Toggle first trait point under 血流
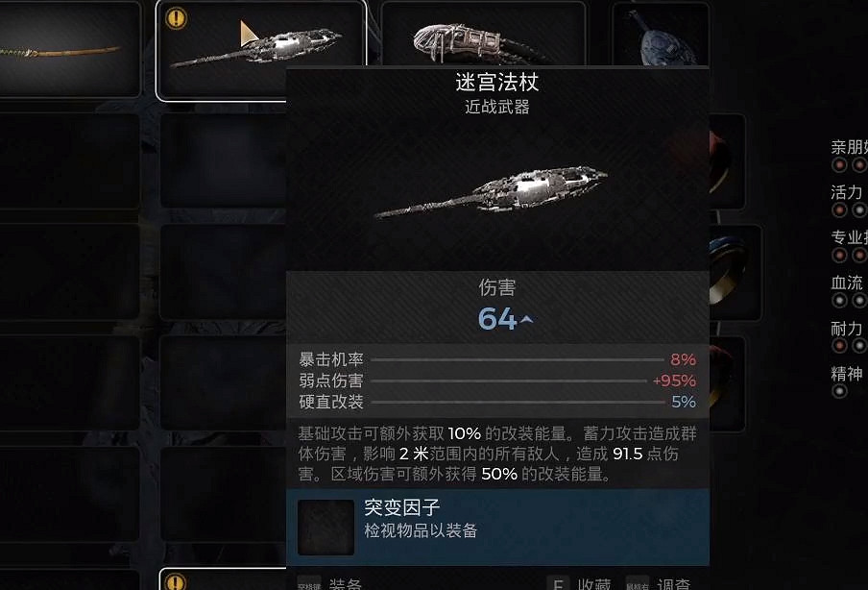Viewport: 868px width, 590px height. [x=839, y=300]
